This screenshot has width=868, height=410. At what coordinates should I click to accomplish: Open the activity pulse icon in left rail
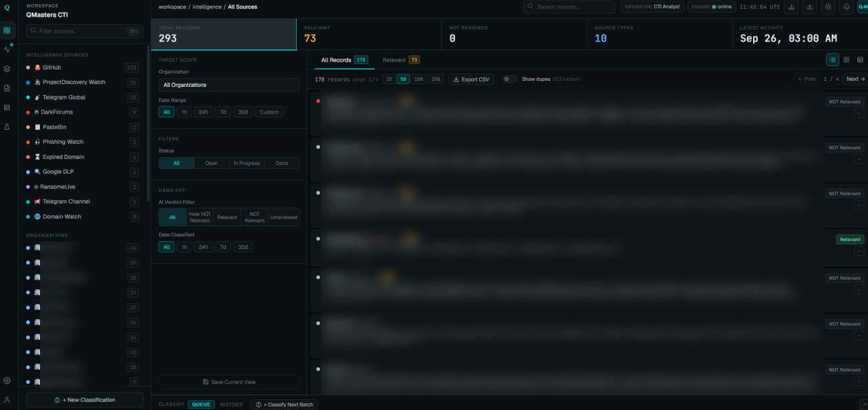(x=7, y=49)
